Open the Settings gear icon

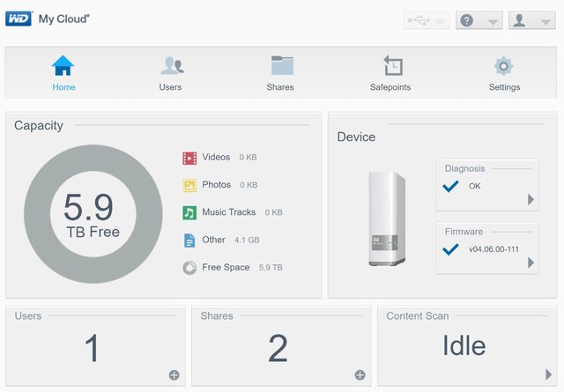[504, 66]
